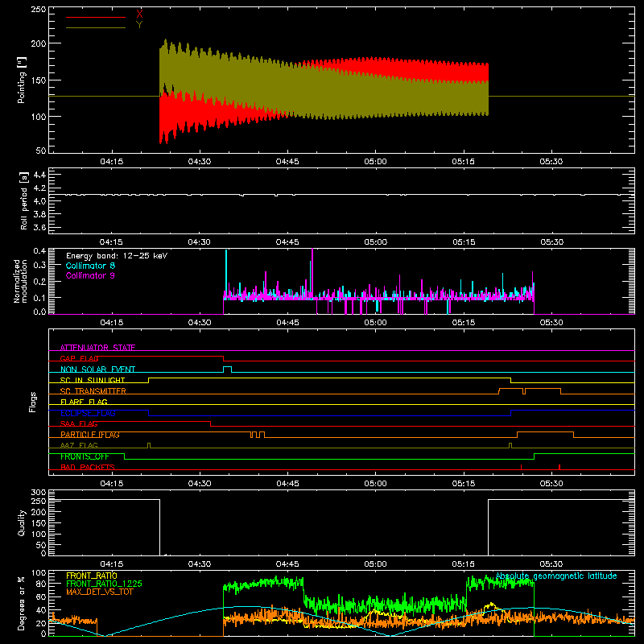Click the SC_IN_SUNLIGHT flag label
Screen dimensions: 644x644
point(93,380)
